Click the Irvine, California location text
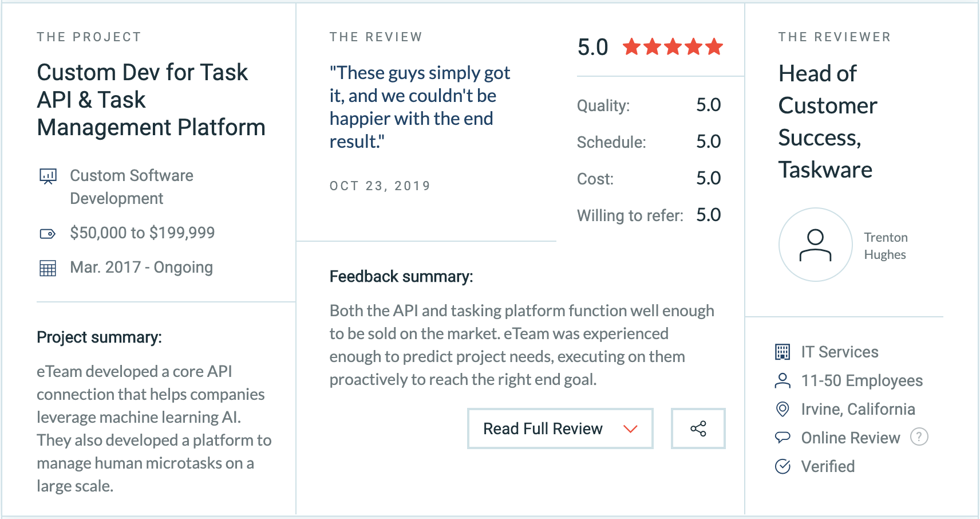Image resolution: width=980 pixels, height=519 pixels. click(x=858, y=409)
